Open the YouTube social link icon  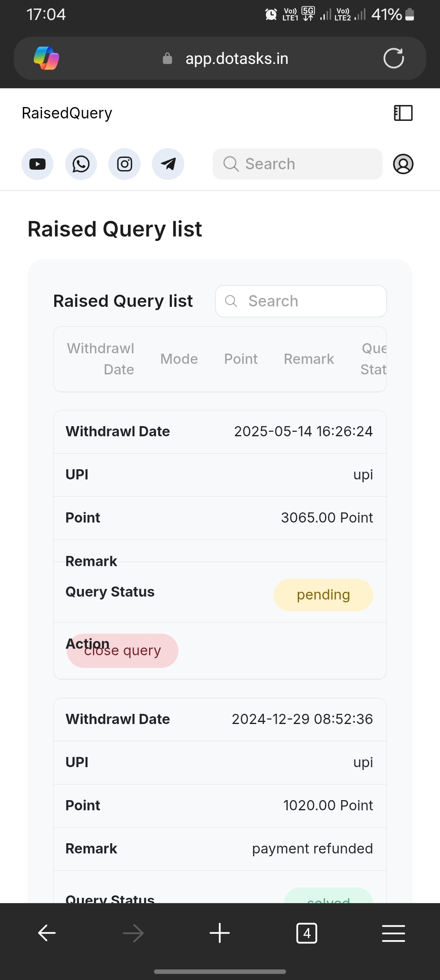click(x=37, y=164)
